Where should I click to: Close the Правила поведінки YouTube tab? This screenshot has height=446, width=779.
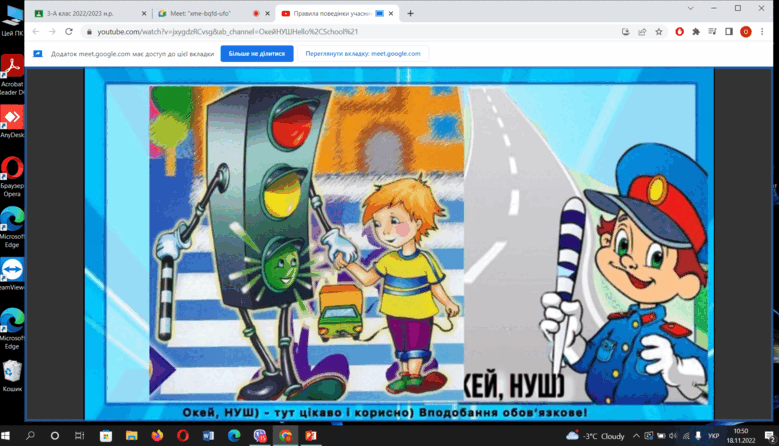pyautogui.click(x=391, y=13)
